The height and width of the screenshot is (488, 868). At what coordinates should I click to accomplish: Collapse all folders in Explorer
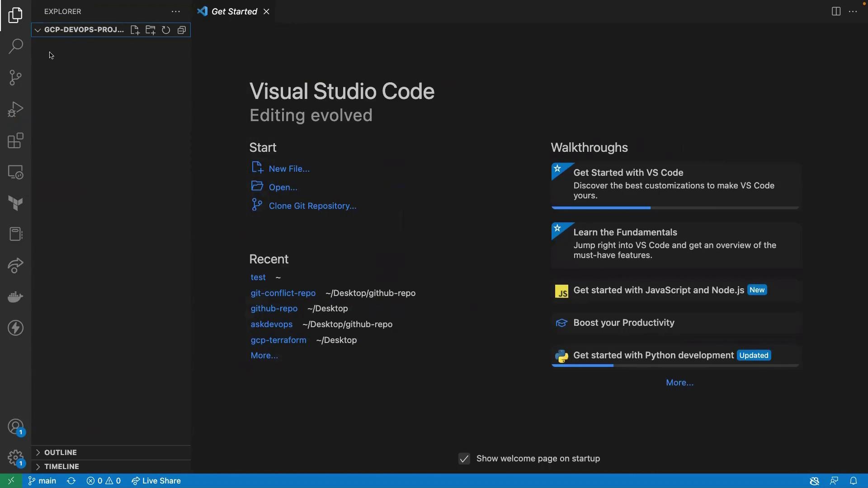pyautogui.click(x=182, y=30)
